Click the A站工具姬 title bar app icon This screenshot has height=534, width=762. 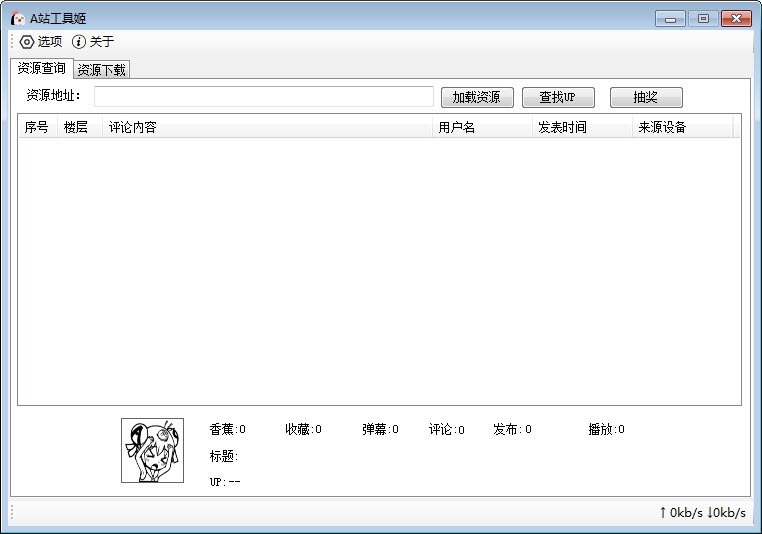click(17, 18)
